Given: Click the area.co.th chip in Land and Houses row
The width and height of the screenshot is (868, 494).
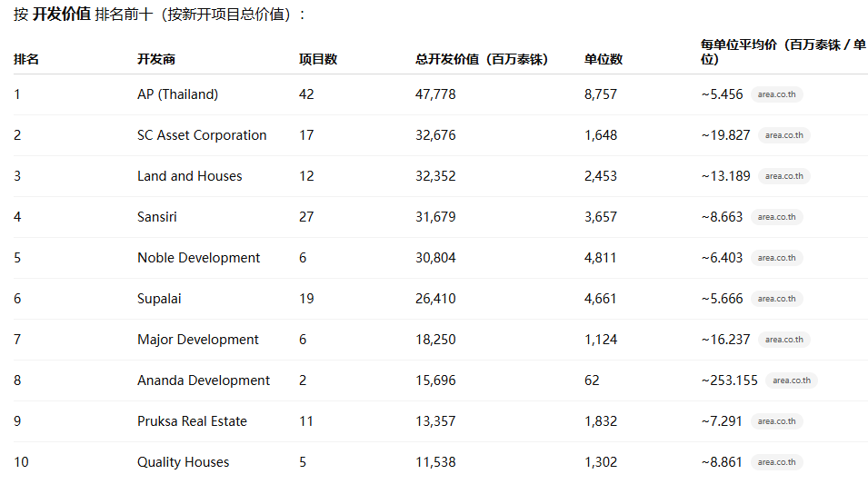Looking at the screenshot, I should [783, 176].
